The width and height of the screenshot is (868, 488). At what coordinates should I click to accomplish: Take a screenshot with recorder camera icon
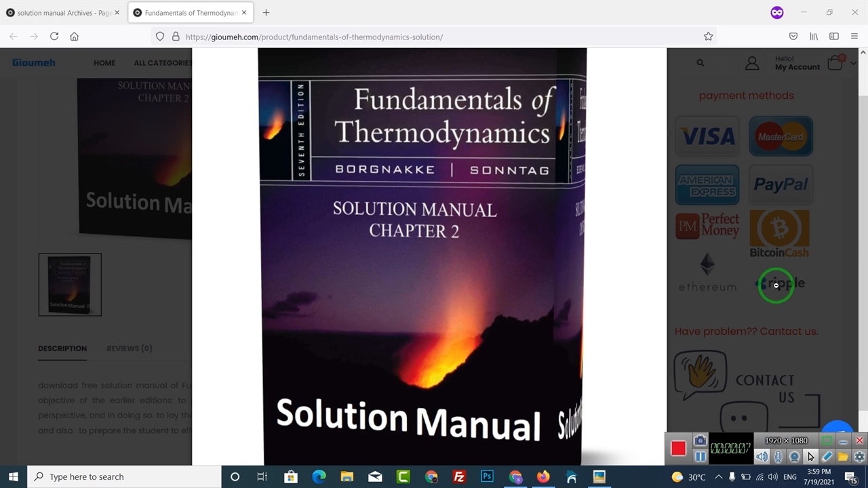point(700,441)
